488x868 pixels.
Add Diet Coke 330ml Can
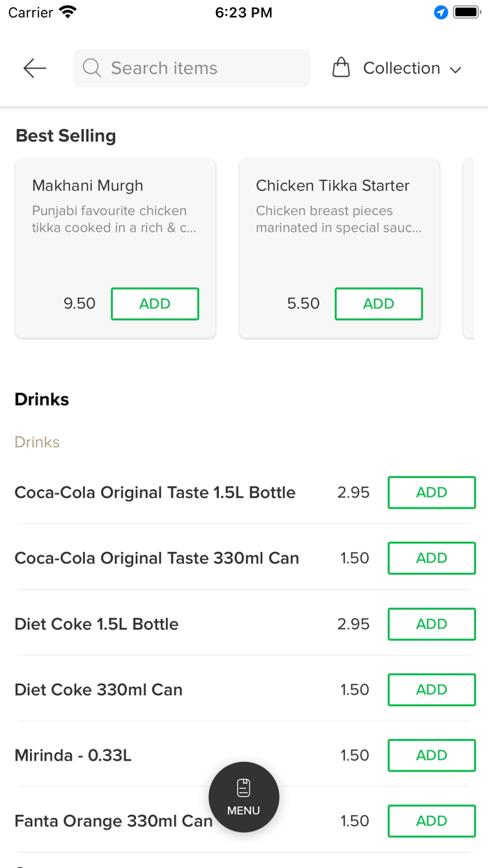(432, 689)
